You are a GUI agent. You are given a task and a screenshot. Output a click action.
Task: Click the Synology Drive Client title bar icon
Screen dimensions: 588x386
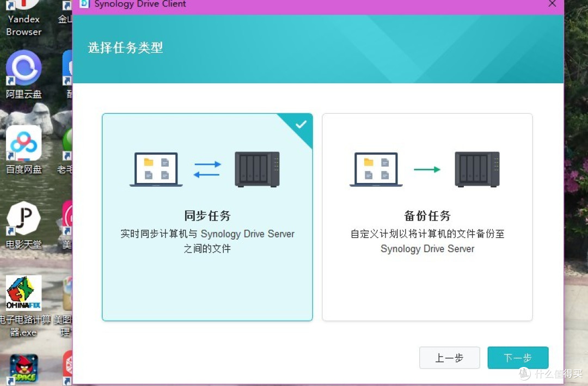pyautogui.click(x=85, y=4)
